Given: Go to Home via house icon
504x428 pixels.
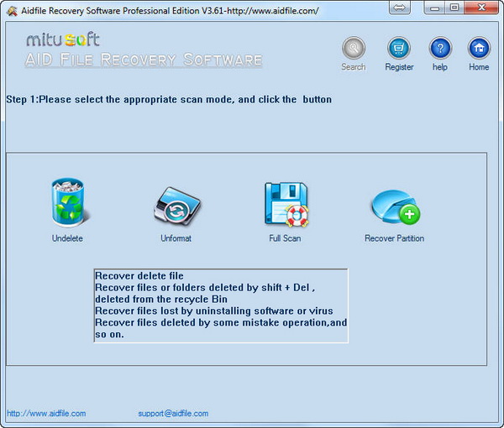Looking at the screenshot, I should click(x=479, y=48).
